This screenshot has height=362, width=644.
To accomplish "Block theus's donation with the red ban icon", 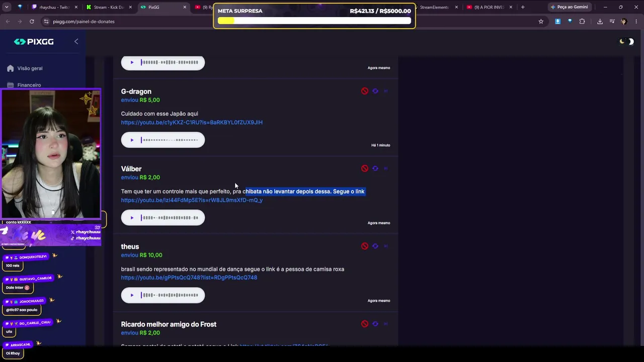I will click(x=365, y=246).
